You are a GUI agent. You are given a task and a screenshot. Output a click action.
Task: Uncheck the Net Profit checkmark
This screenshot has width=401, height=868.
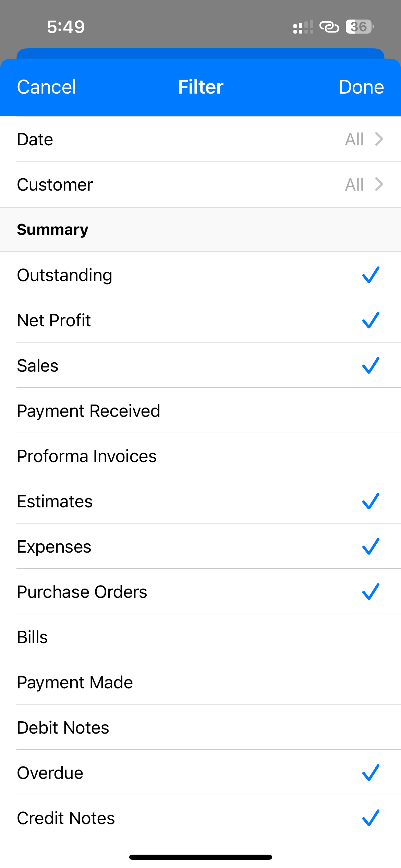point(371,320)
